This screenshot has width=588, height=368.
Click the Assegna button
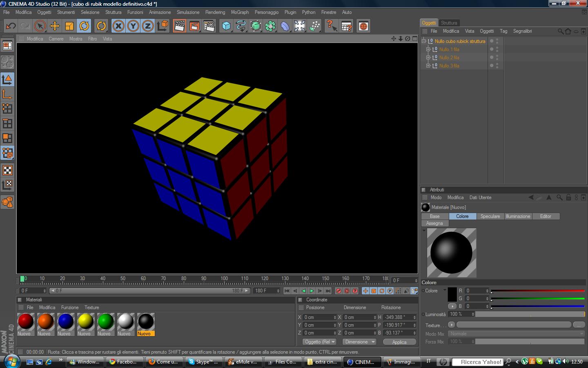tap(434, 223)
